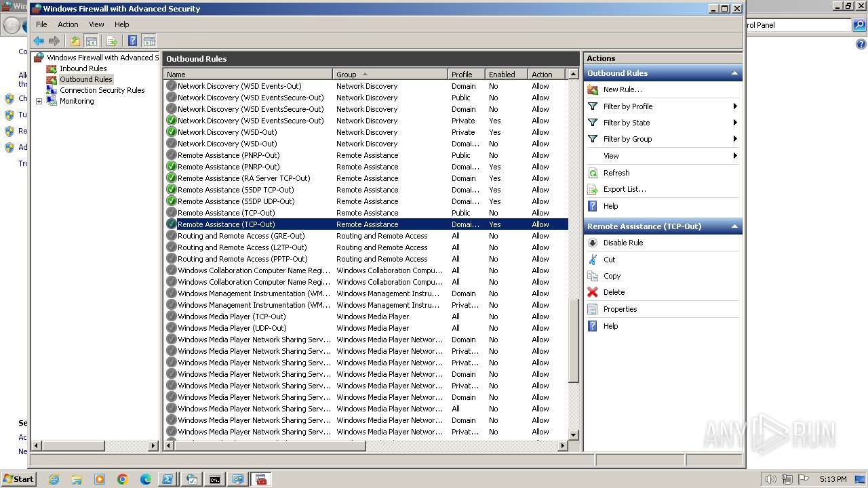Click the green check icon for Remote Assistance (RA Server TCP-Out)
This screenshot has height=488, width=868.
[172, 178]
